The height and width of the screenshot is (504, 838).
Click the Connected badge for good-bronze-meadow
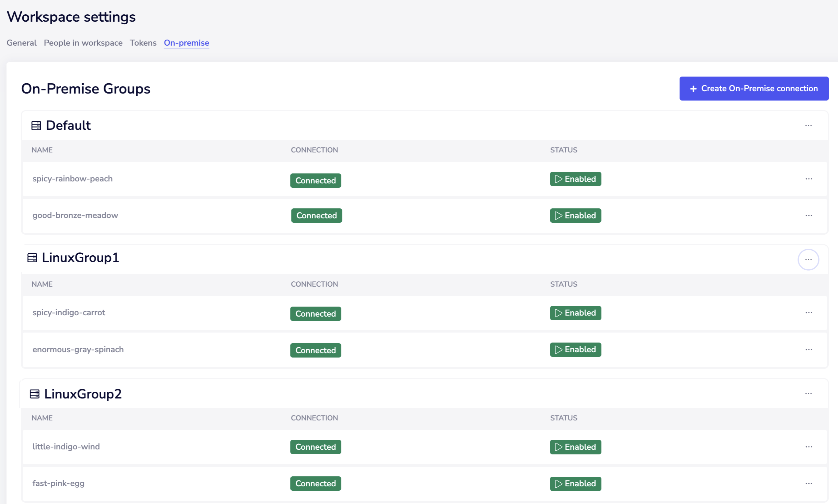pyautogui.click(x=316, y=215)
